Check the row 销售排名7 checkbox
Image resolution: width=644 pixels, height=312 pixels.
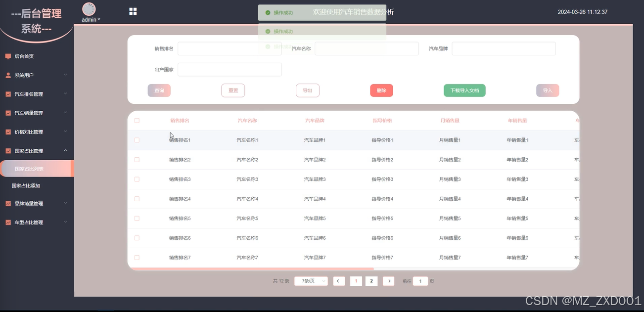pos(137,257)
